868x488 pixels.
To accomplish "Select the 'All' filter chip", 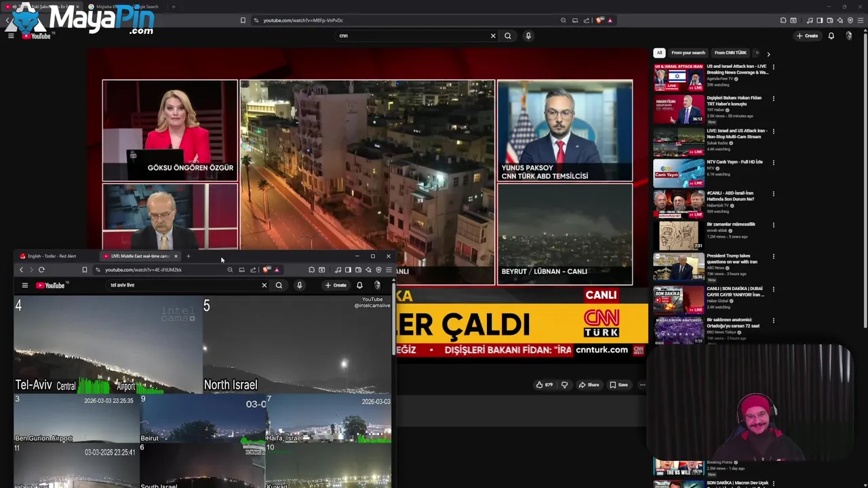I will 658,53.
